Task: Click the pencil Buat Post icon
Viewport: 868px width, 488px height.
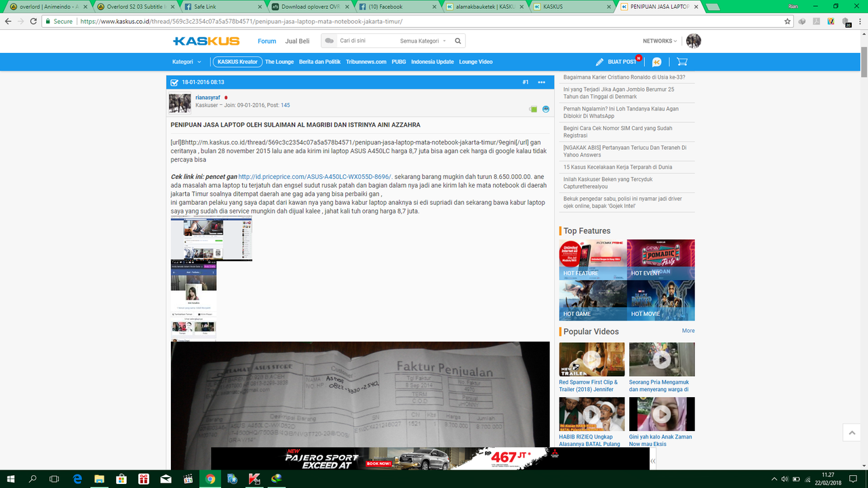Action: pos(599,62)
